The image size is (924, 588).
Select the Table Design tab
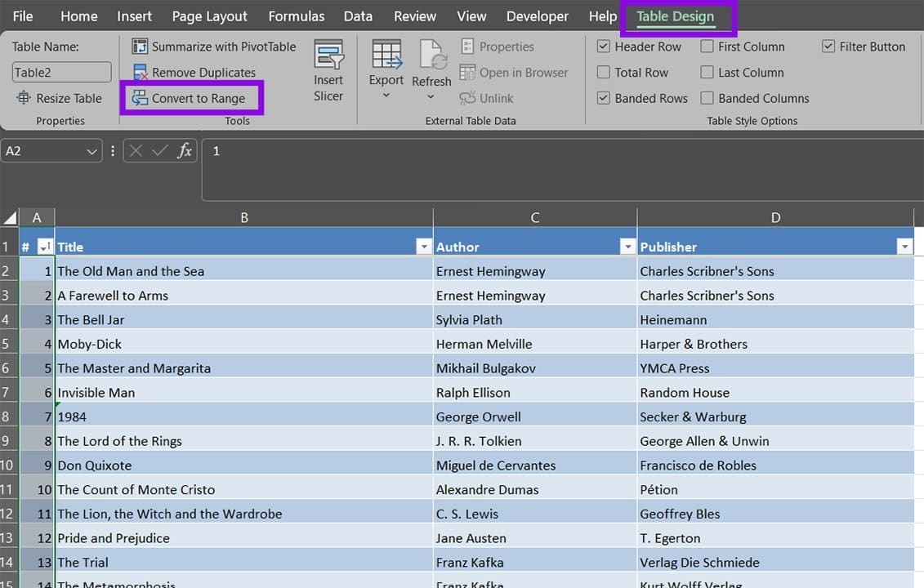point(676,16)
